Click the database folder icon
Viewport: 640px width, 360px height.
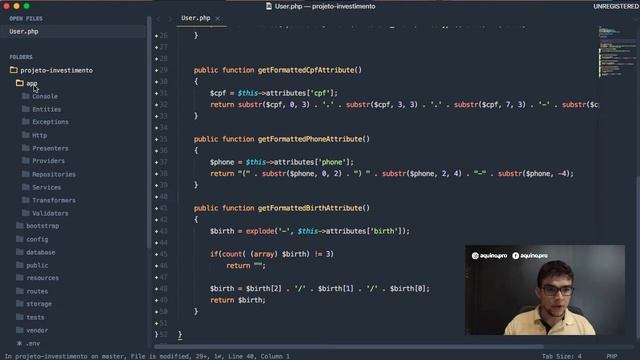point(20,252)
